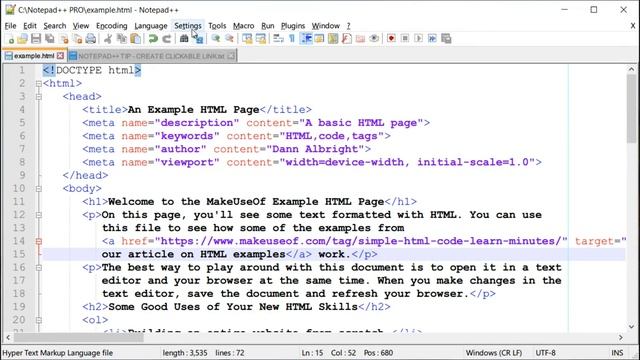
Task: Click UTF-8 encoding in status bar
Action: pos(545,353)
